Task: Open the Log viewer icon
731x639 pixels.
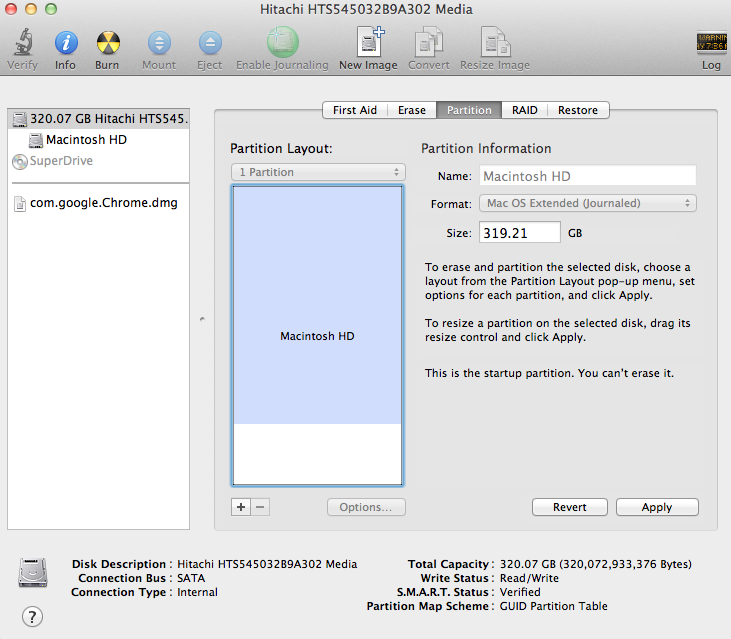Action: [711, 41]
